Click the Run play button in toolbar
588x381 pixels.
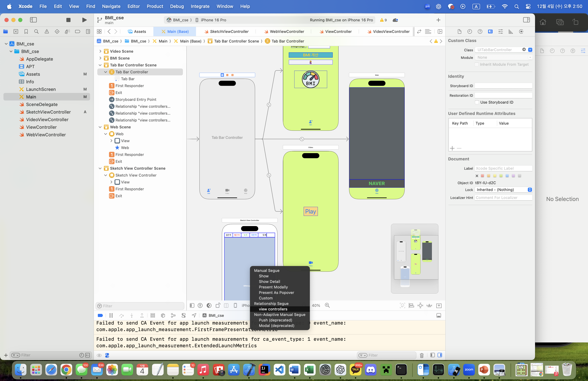pyautogui.click(x=84, y=20)
